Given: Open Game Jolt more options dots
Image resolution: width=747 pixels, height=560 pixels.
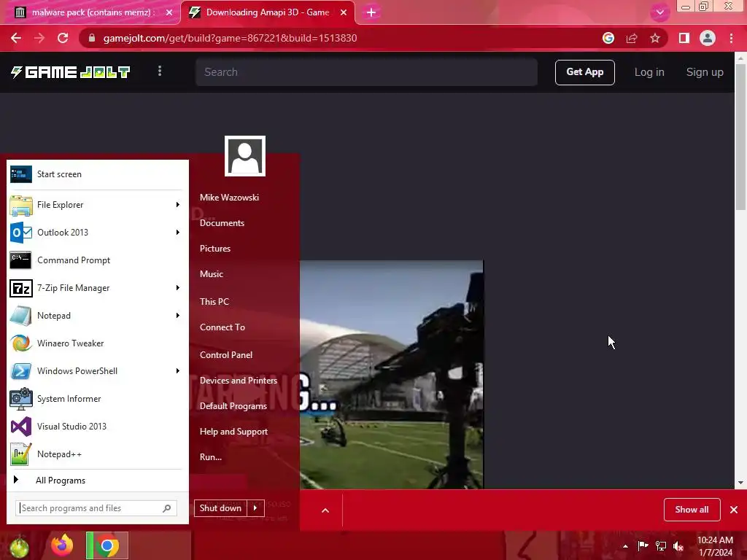Looking at the screenshot, I should pyautogui.click(x=160, y=71).
